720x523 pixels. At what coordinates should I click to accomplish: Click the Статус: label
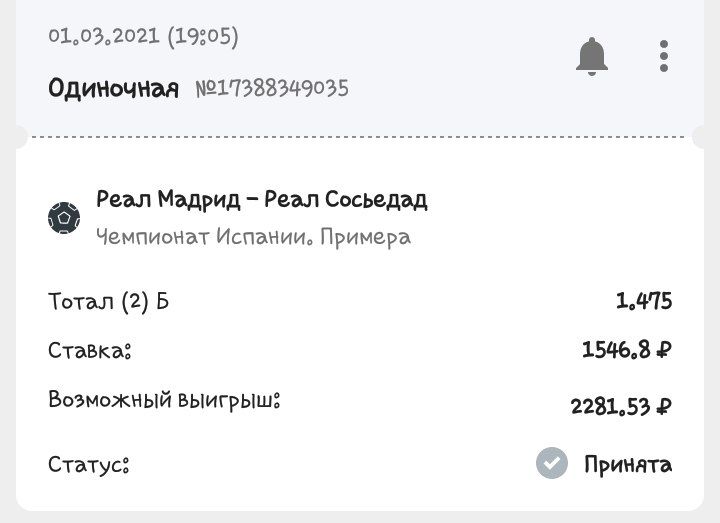[89, 465]
